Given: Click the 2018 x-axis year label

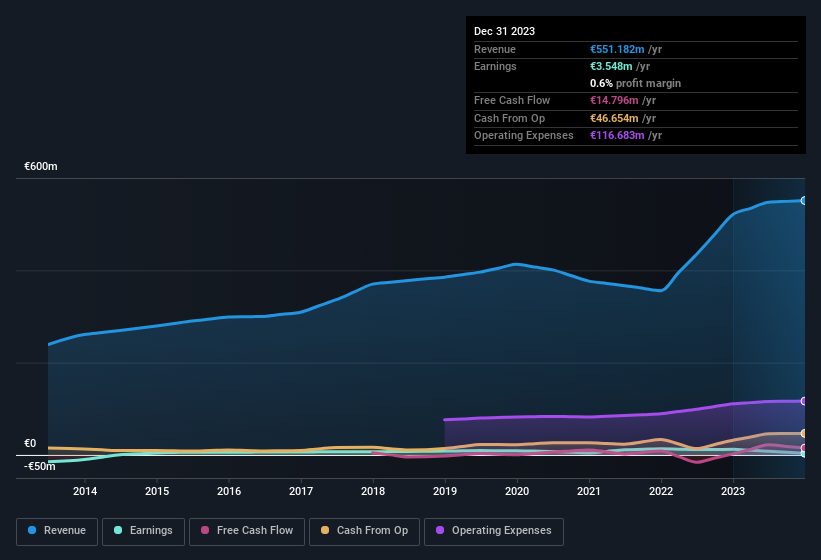Looking at the screenshot, I should [x=373, y=491].
